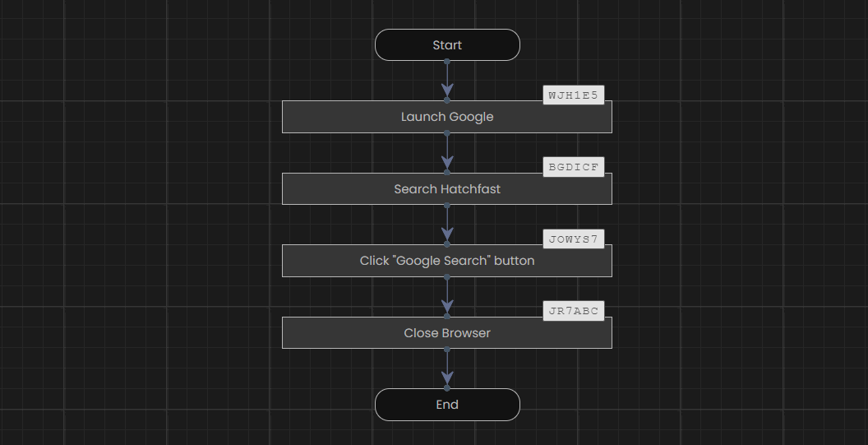
Task: Click the Start node's output connector dot
Action: point(447,62)
